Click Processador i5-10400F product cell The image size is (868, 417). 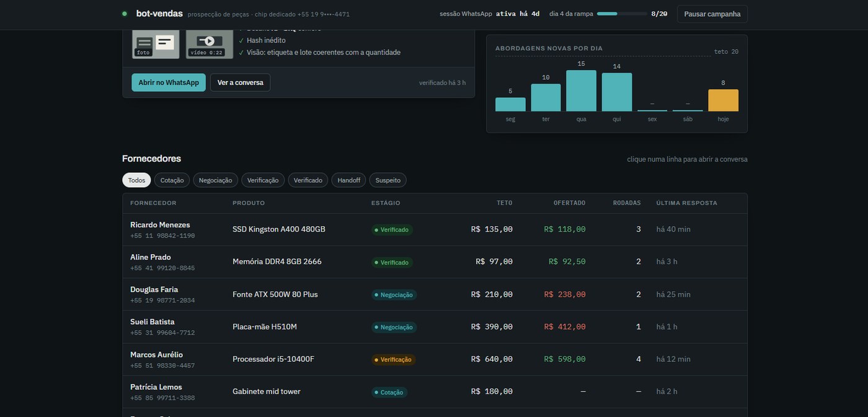273,359
